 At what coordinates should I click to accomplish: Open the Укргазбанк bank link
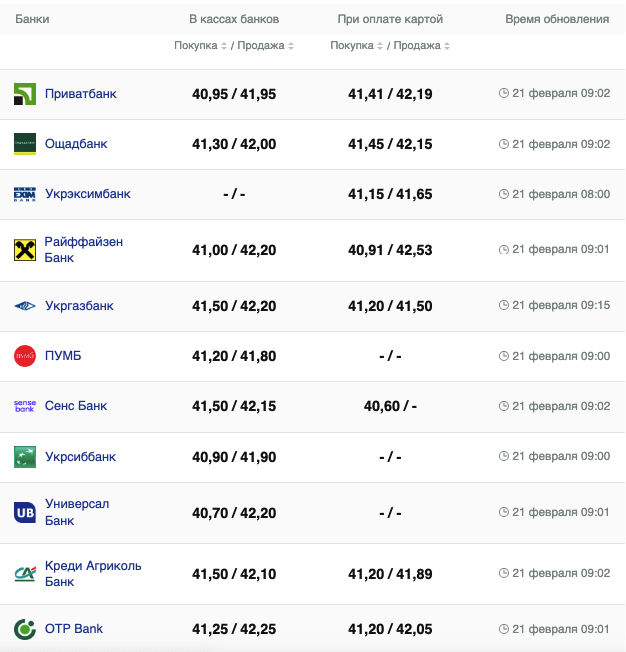tap(79, 306)
